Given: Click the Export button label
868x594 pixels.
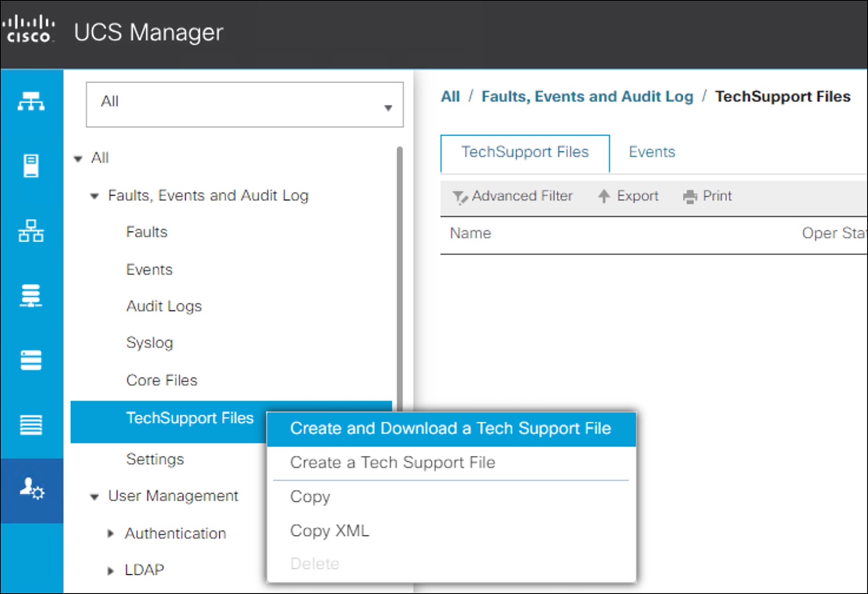Looking at the screenshot, I should click(x=637, y=196).
